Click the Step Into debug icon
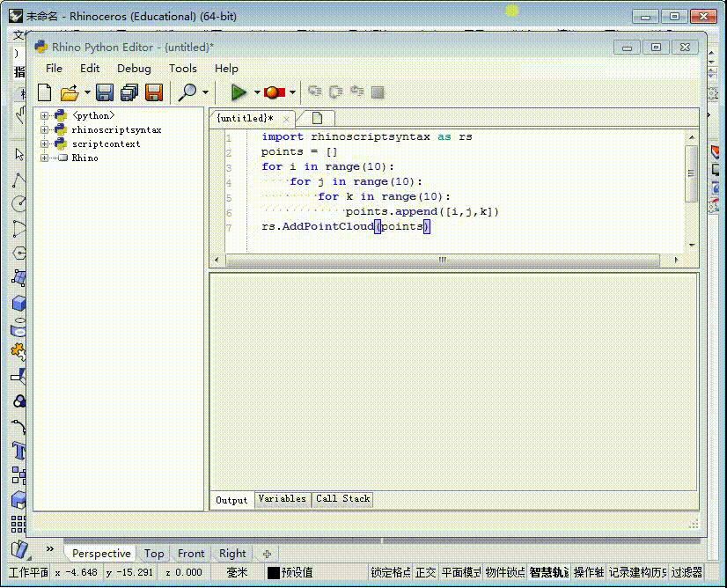 click(x=315, y=92)
